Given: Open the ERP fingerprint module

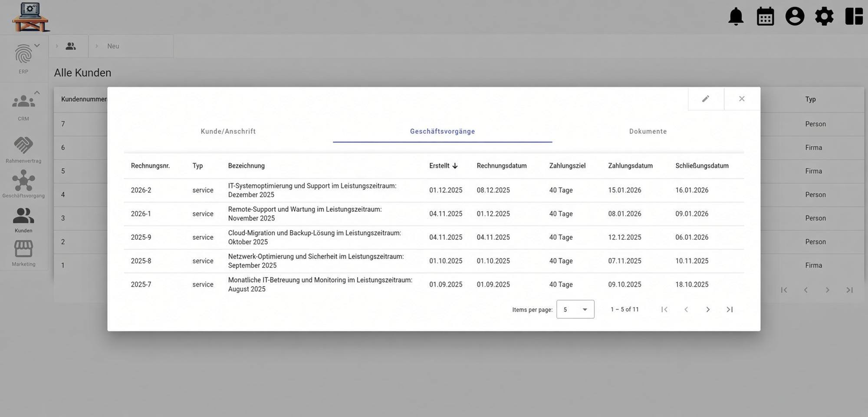Looking at the screenshot, I should coord(23,58).
